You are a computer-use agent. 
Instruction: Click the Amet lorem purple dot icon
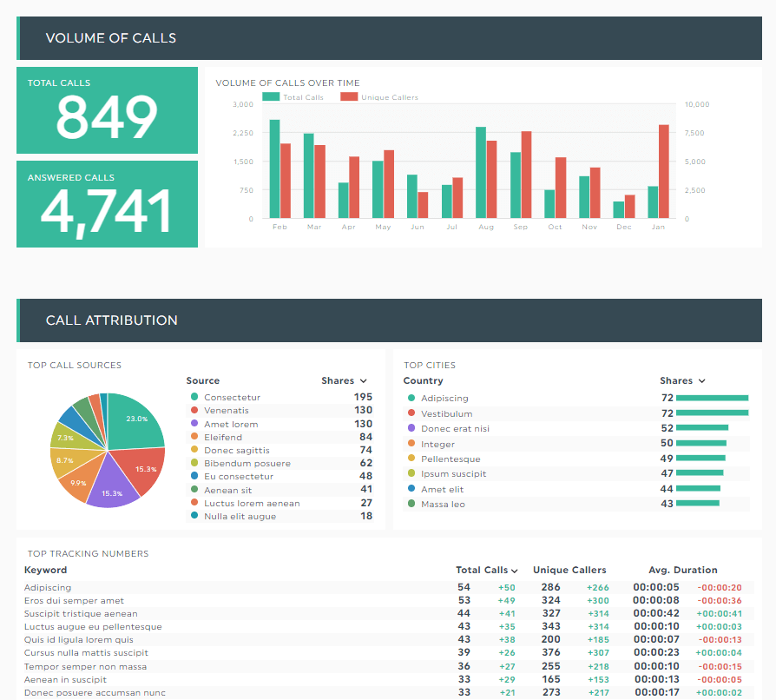(x=194, y=423)
